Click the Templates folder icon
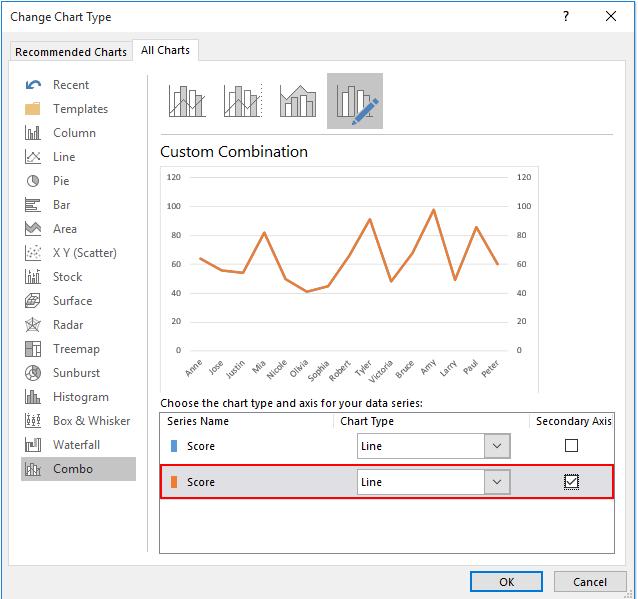The height and width of the screenshot is (599, 638). click(x=33, y=109)
